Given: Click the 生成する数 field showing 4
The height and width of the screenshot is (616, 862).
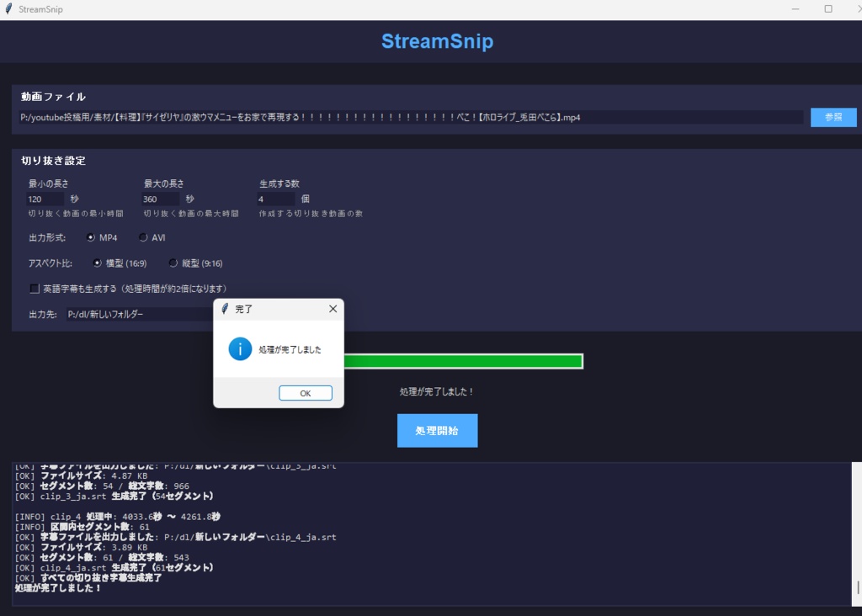Looking at the screenshot, I should pyautogui.click(x=275, y=199).
